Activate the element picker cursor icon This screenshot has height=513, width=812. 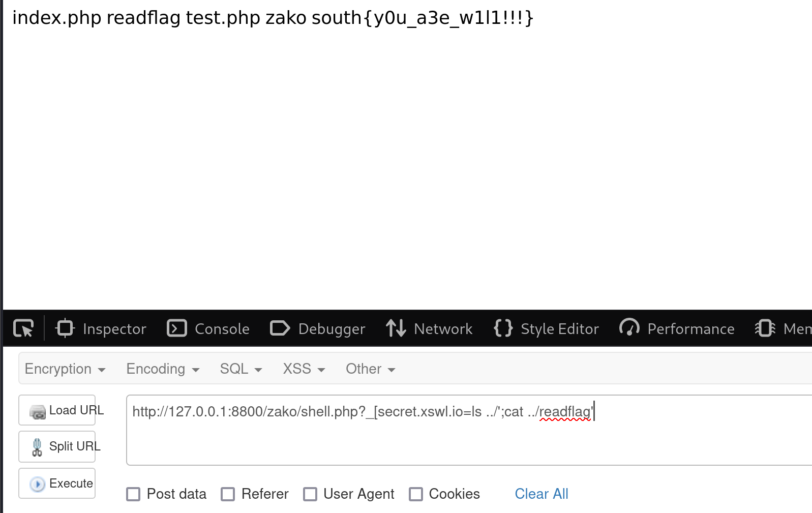(23, 328)
